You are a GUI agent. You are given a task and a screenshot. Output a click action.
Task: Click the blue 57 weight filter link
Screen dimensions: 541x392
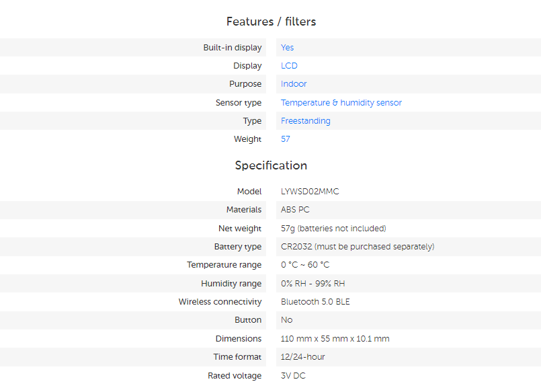coord(286,139)
